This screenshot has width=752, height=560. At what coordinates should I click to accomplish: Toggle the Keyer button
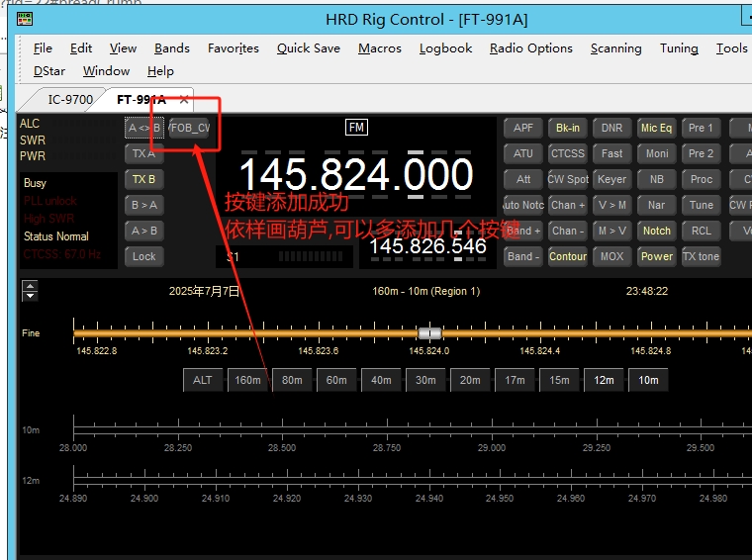611,179
